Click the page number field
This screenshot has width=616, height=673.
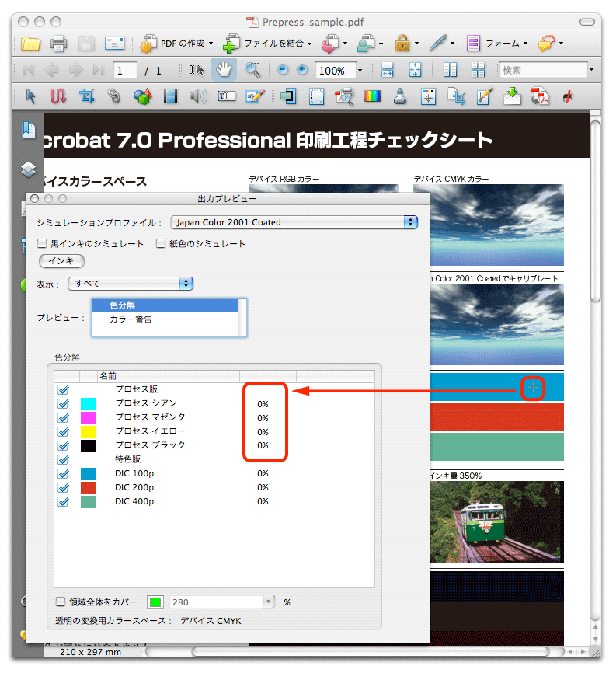coord(125,70)
